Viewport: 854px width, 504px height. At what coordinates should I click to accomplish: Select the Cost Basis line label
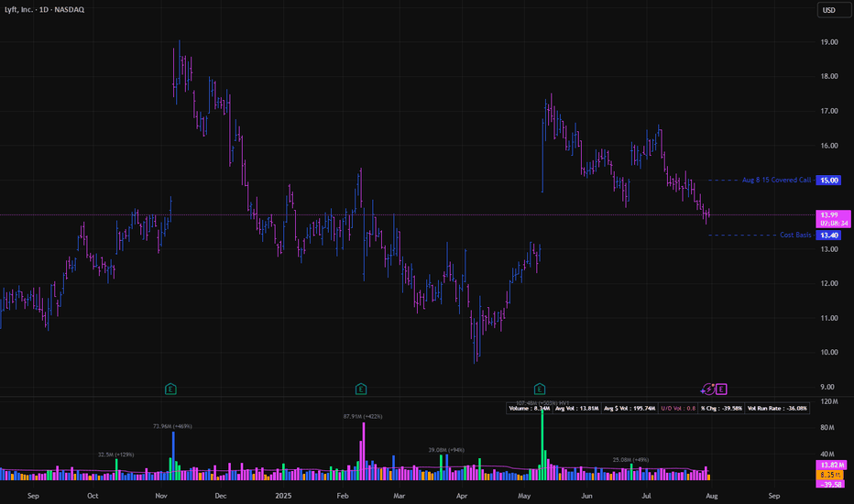795,235
